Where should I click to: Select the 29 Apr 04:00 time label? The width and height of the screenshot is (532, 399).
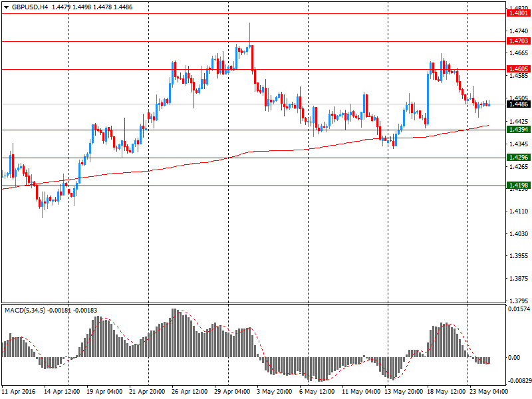[232, 392]
